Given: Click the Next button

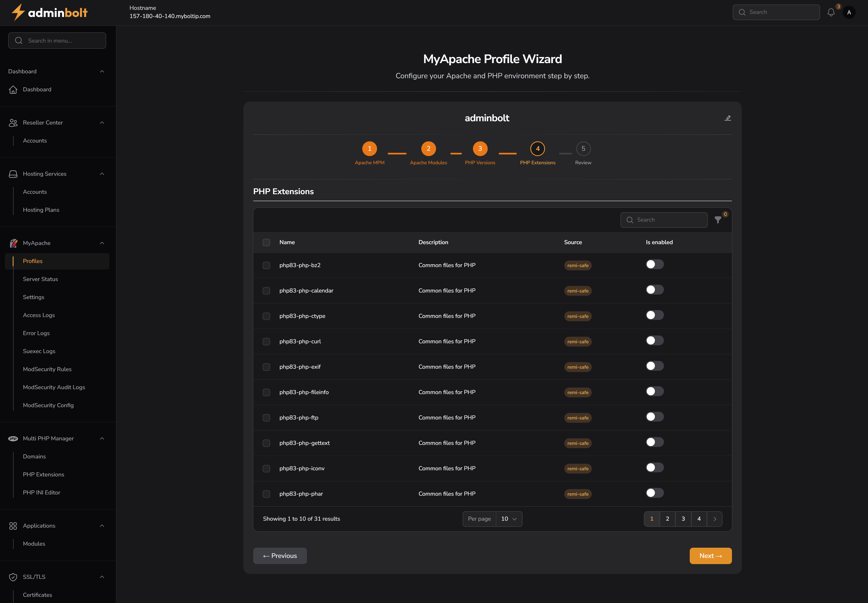Looking at the screenshot, I should point(710,556).
